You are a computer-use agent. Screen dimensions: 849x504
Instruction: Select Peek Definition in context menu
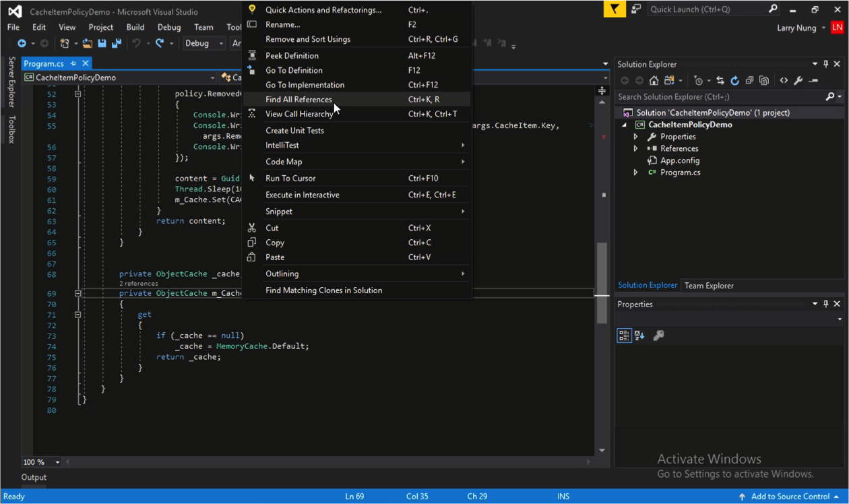pos(357,56)
